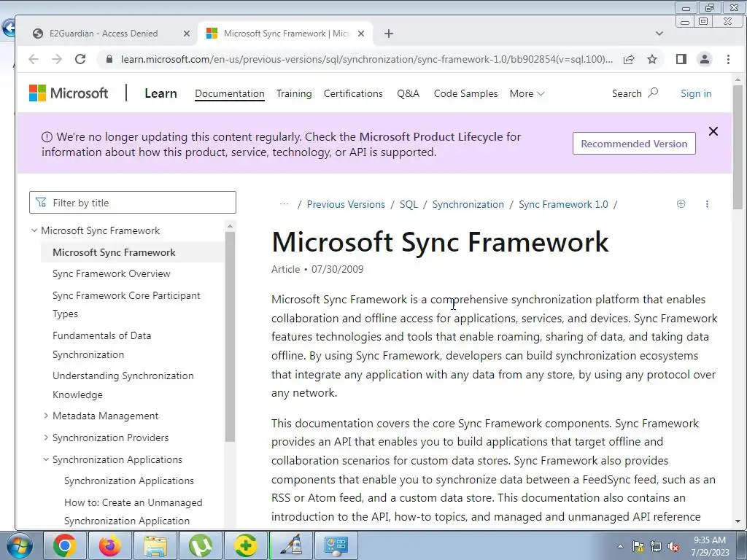Open the Chrome side panel icon
Image resolution: width=747 pixels, height=560 pixels.
(x=681, y=59)
